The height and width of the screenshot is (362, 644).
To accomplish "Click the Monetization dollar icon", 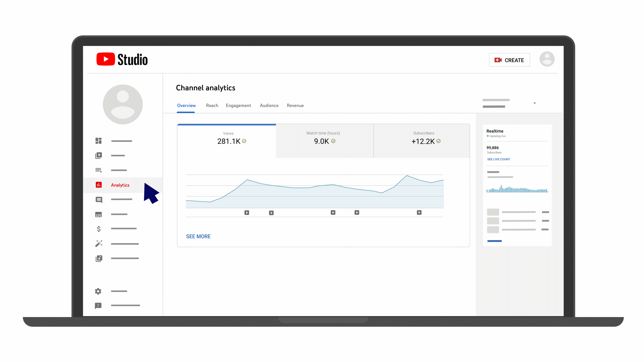I will click(99, 229).
